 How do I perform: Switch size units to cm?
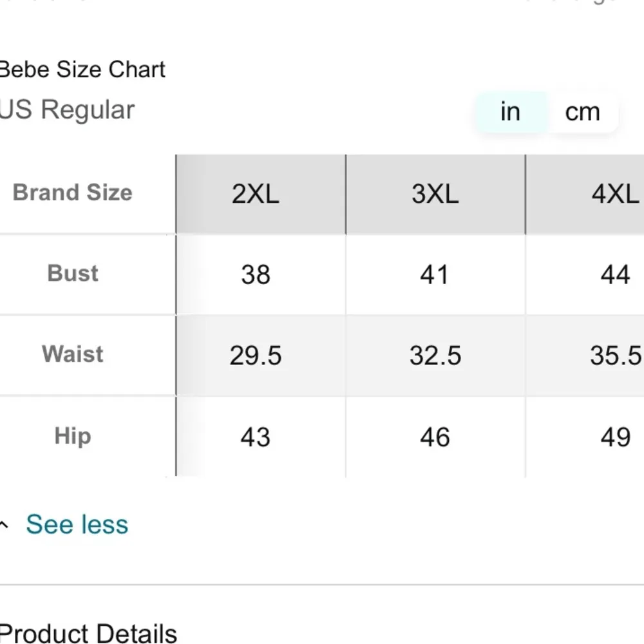582,112
